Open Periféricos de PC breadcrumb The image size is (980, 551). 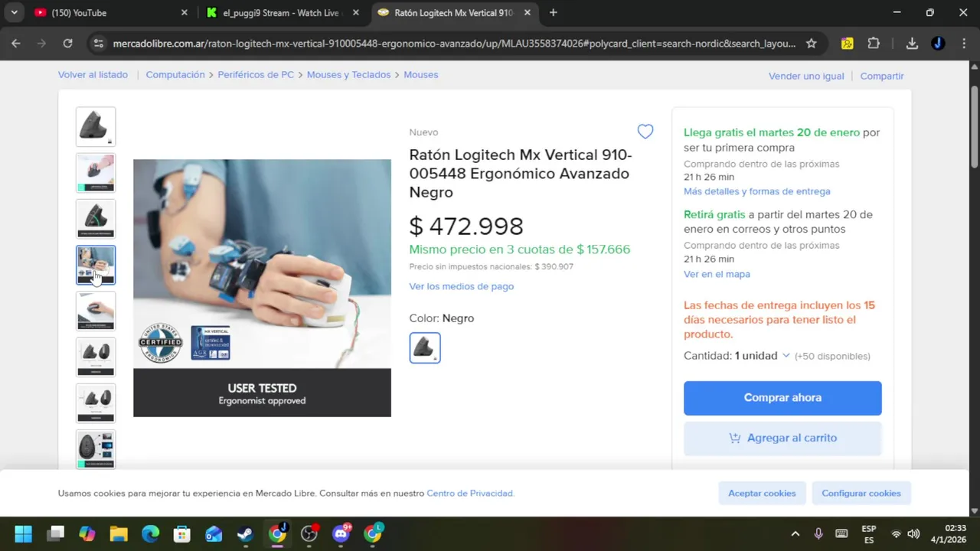[x=256, y=75]
